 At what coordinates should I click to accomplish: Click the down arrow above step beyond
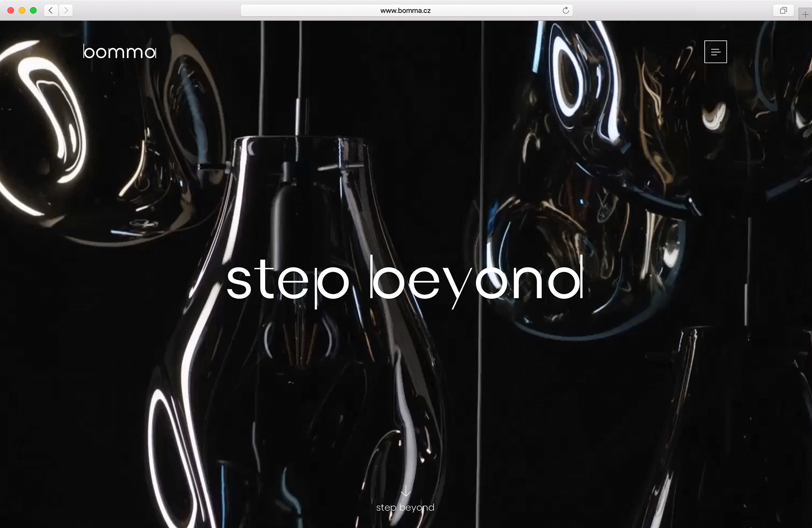pos(405,491)
